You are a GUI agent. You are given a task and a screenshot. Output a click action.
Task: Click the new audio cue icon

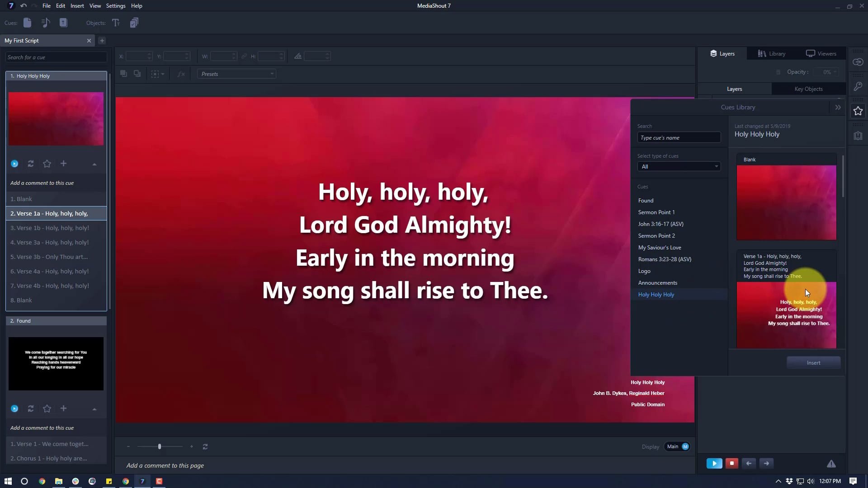pos(45,23)
